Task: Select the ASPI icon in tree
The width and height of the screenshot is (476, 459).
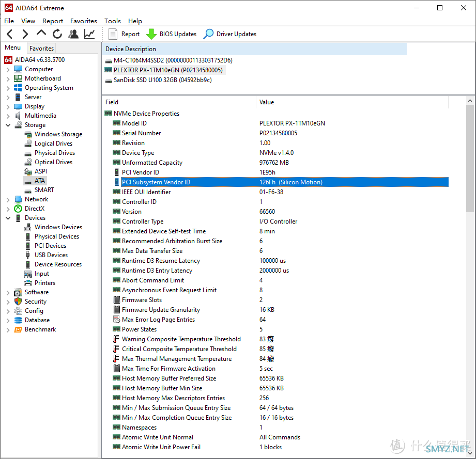Action: coord(28,171)
